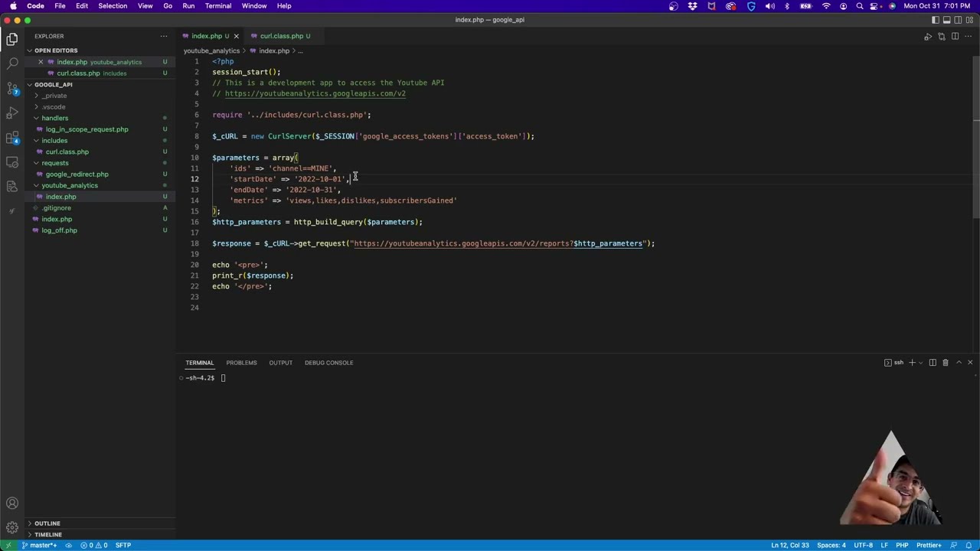The image size is (980, 551).
Task: Open the Source Control view icon
Action: 12,89
